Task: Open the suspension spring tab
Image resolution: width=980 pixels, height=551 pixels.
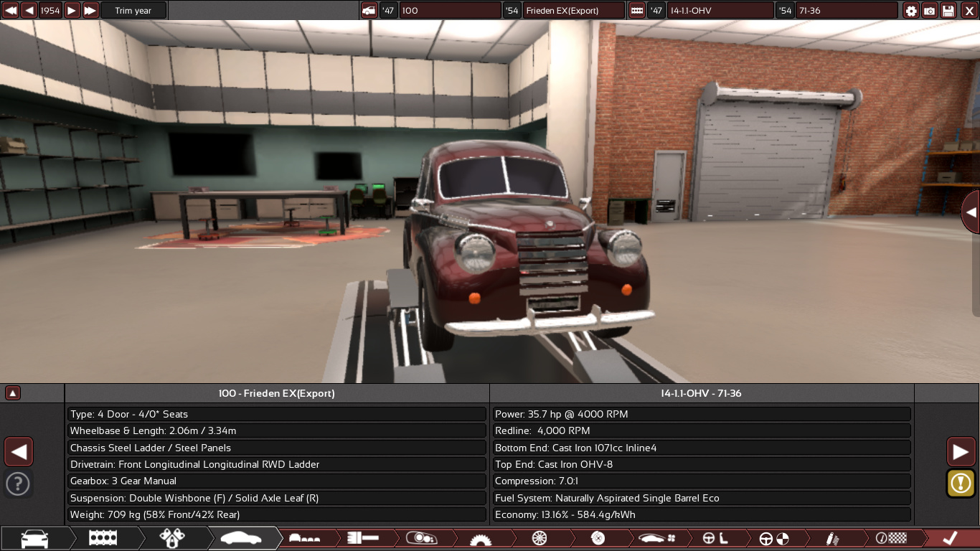Action: click(832, 538)
